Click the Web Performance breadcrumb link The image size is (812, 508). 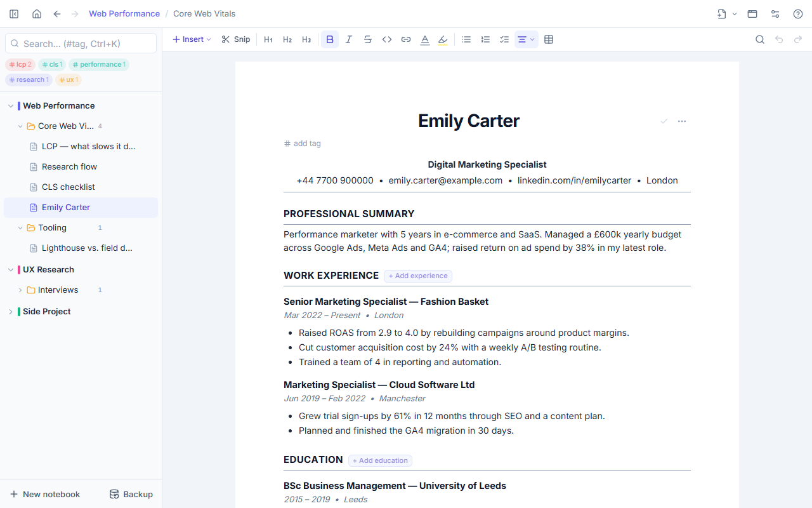coord(124,14)
